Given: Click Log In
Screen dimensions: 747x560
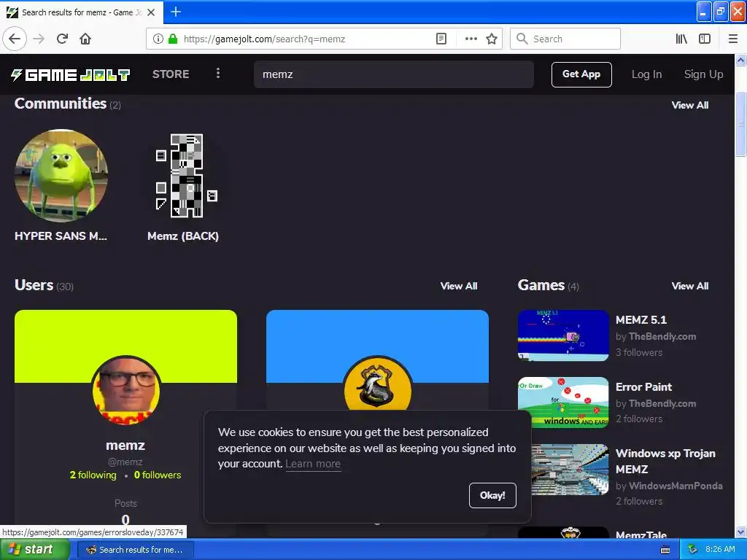Looking at the screenshot, I should 646,74.
